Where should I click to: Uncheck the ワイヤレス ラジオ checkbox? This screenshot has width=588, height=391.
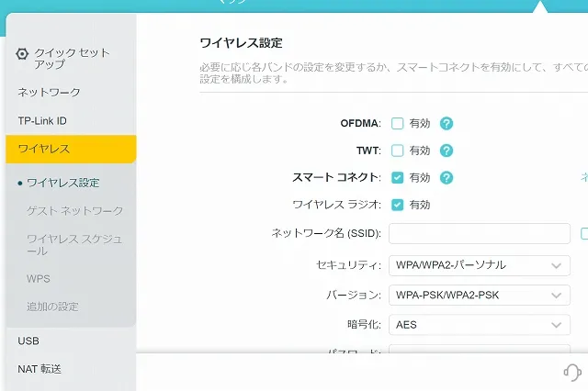[x=397, y=205]
